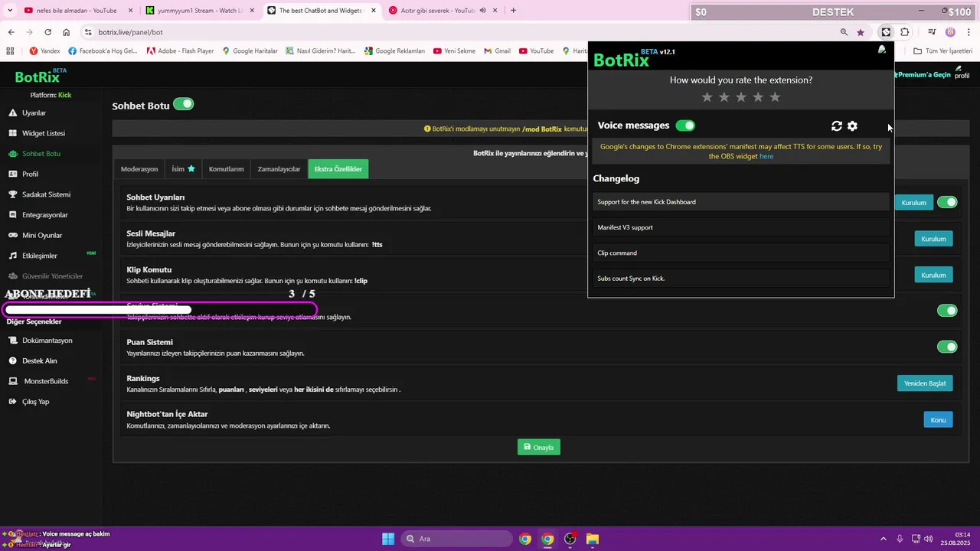Click browser back arrow

tap(11, 32)
